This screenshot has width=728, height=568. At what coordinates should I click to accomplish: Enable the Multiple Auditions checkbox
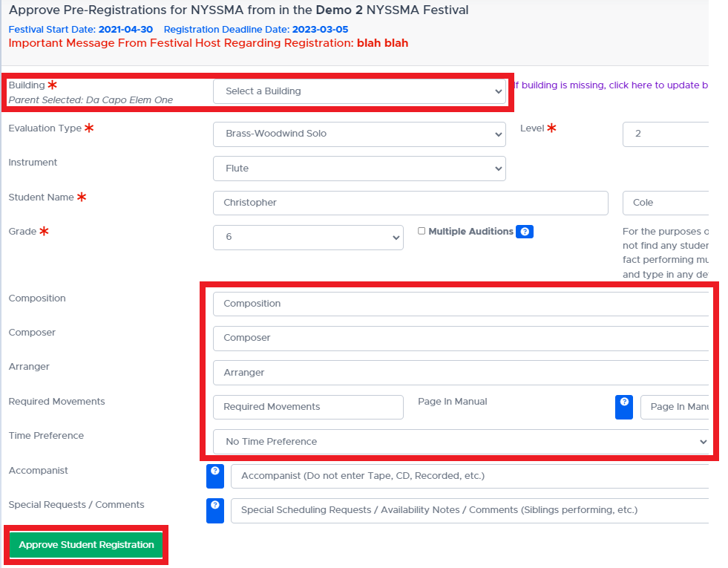click(422, 231)
